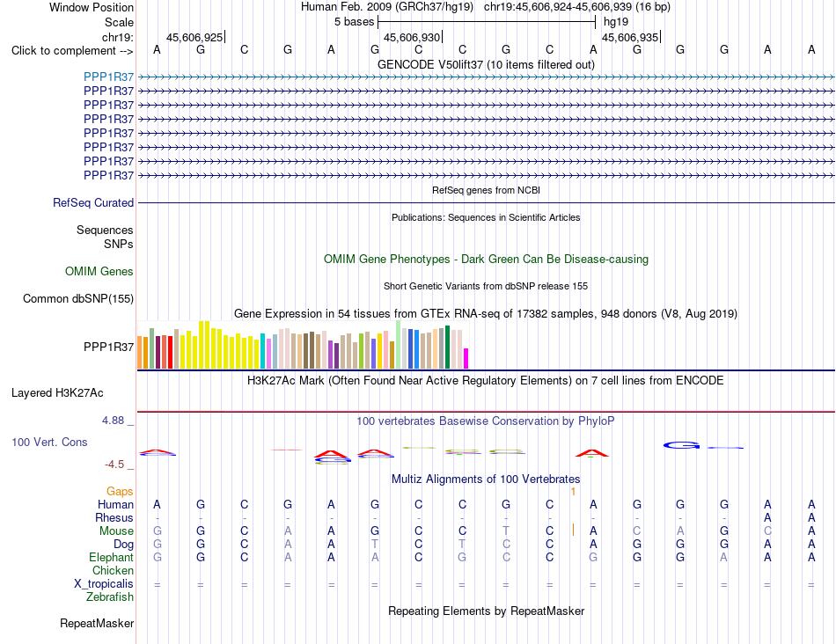Select the 'Zebrafish' species label

click(110, 596)
